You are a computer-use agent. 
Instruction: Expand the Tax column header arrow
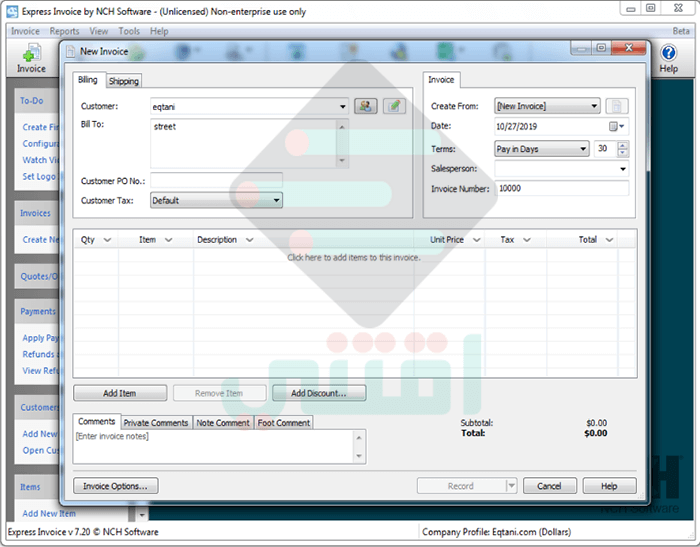[x=527, y=240]
